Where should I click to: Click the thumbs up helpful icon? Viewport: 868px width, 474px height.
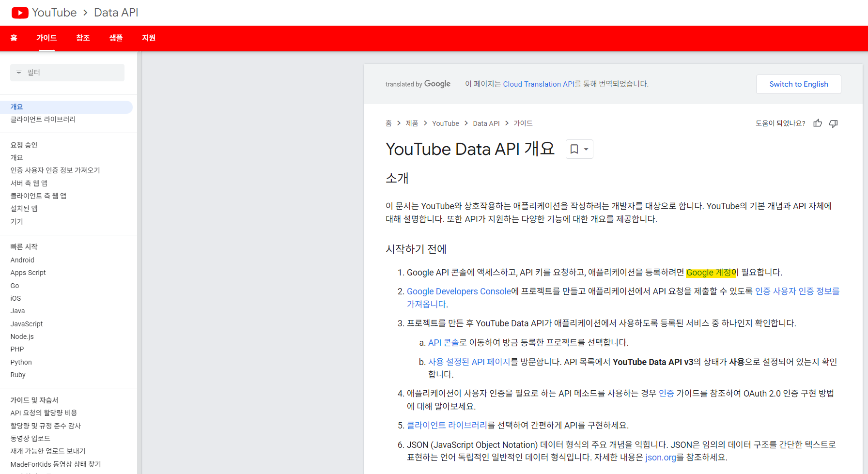click(x=818, y=123)
